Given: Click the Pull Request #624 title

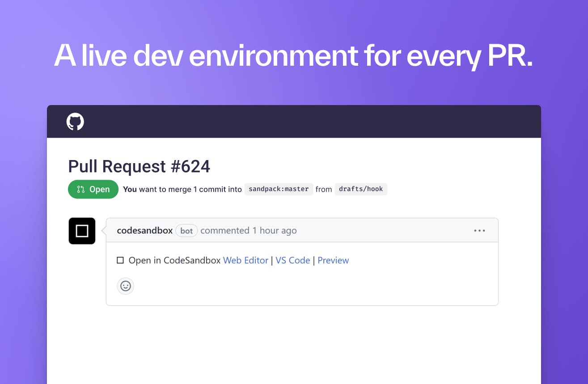Looking at the screenshot, I should tap(139, 166).
